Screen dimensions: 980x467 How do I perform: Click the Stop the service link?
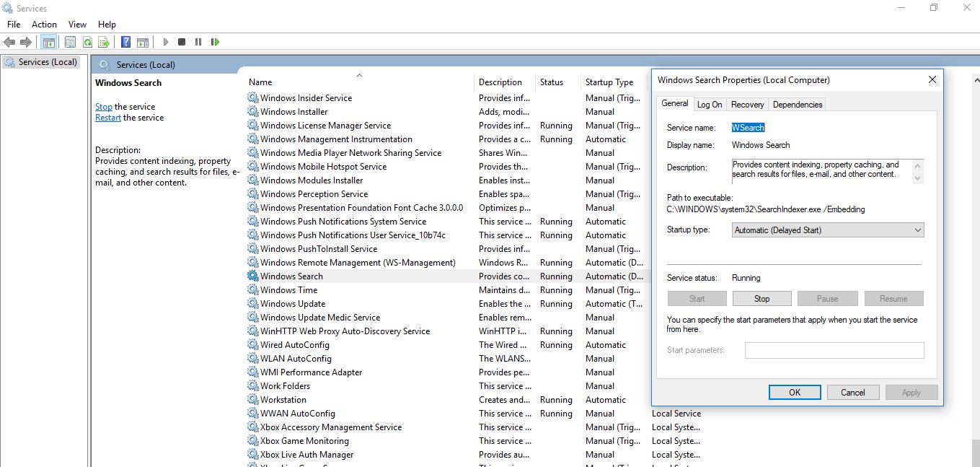[103, 106]
